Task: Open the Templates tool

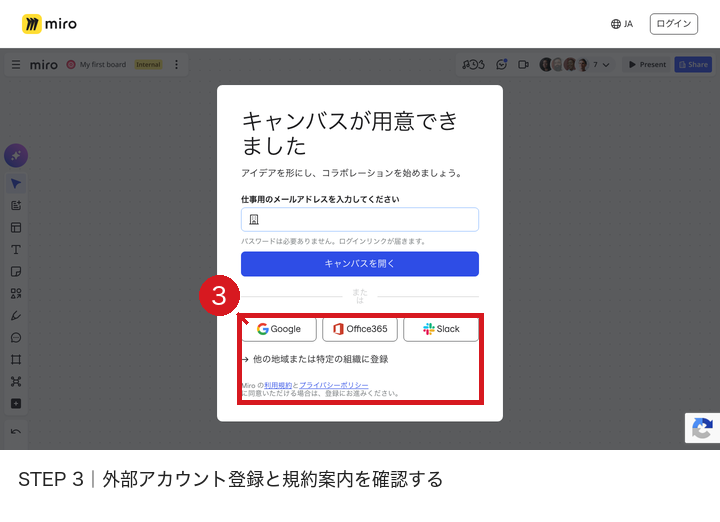Action: tap(16, 228)
